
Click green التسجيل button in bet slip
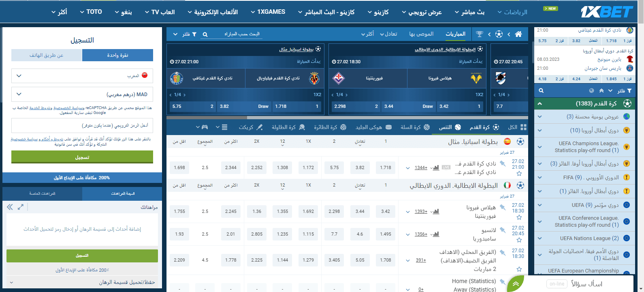point(82,256)
